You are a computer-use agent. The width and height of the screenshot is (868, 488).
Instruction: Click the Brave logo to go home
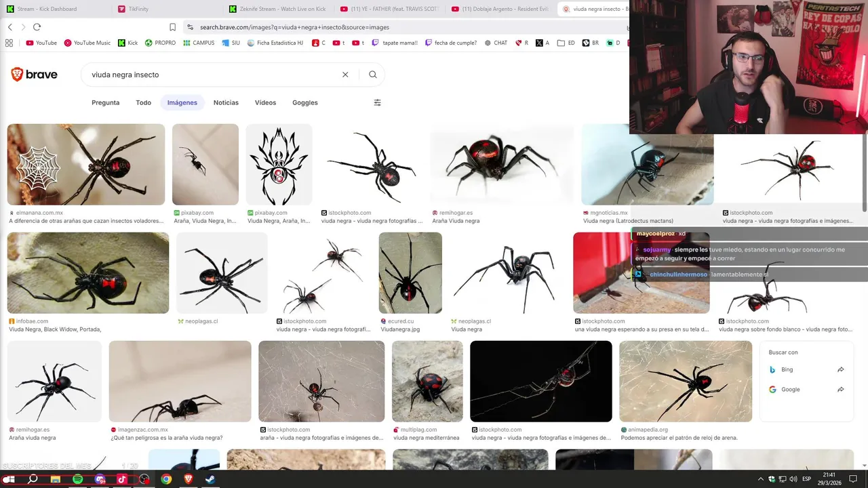tap(34, 75)
